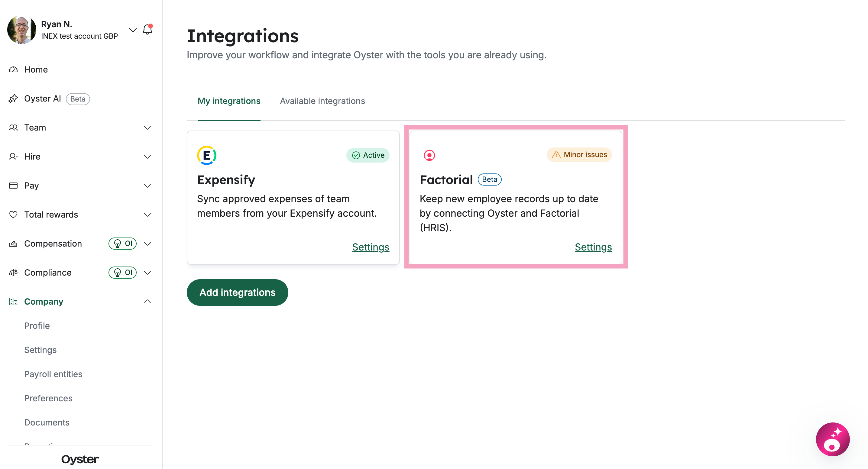Screen dimensions: 868x469
Task: Open Documents submenu item
Action: (x=47, y=422)
